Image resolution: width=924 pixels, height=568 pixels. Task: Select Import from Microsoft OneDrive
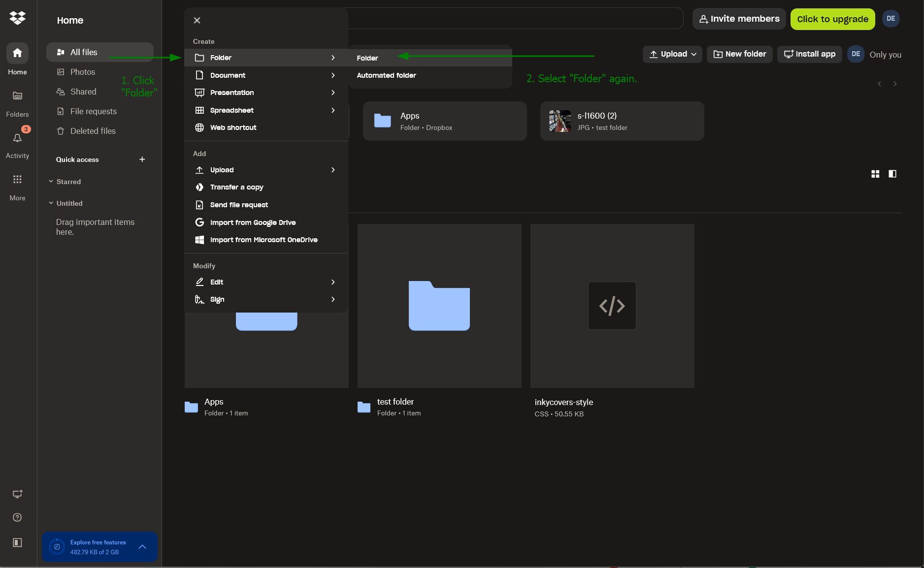click(266, 240)
